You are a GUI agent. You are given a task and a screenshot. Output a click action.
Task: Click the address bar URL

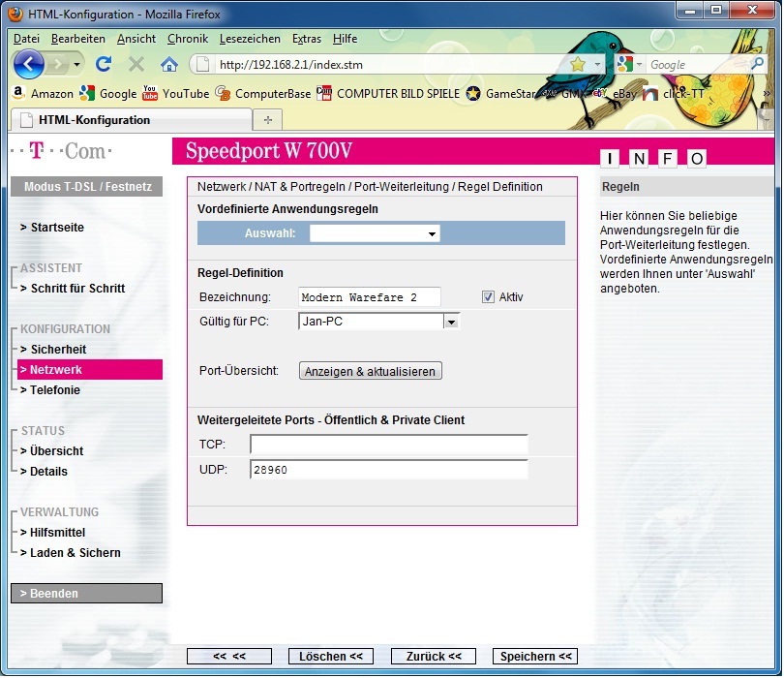click(291, 65)
